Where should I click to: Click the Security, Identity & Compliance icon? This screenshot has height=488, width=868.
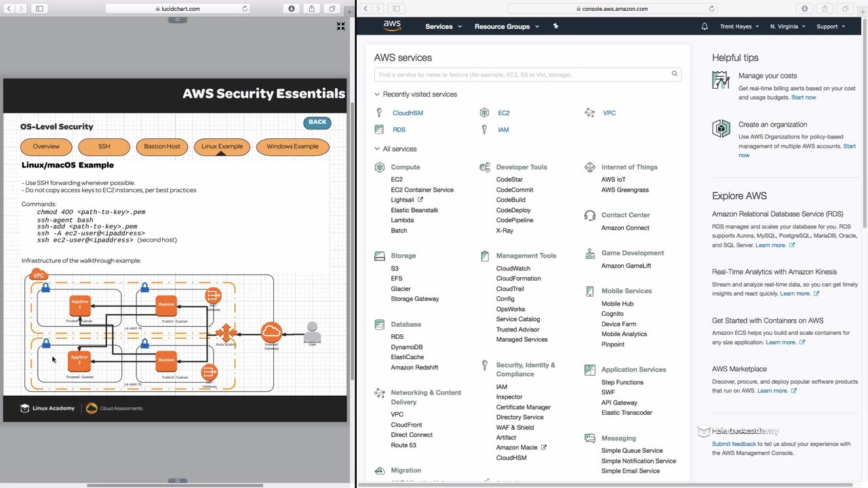tap(485, 365)
